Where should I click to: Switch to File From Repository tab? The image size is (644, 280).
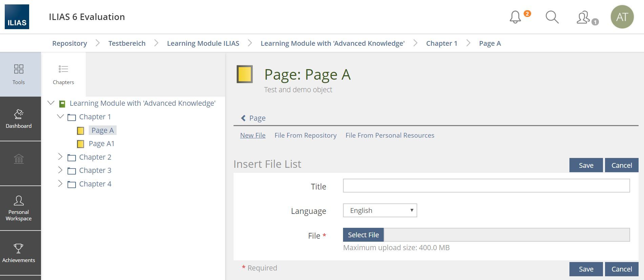point(305,135)
